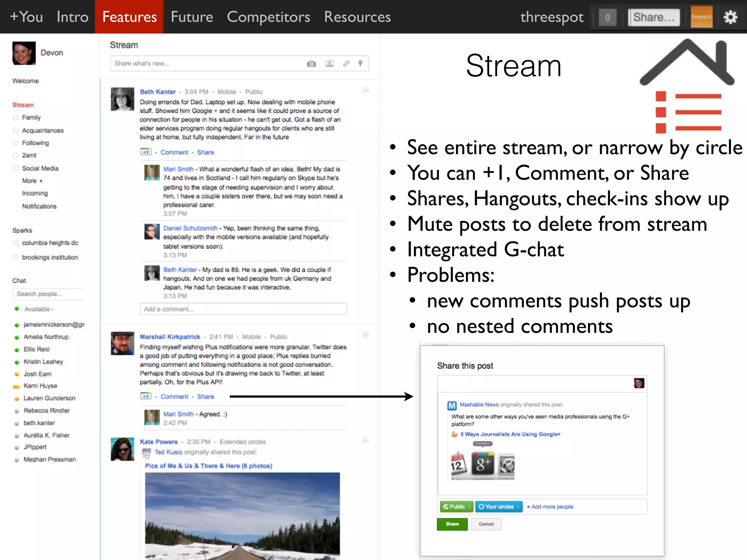Click +1 button on Beth Kanter's post
This screenshot has height=560, width=747.
[x=146, y=152]
